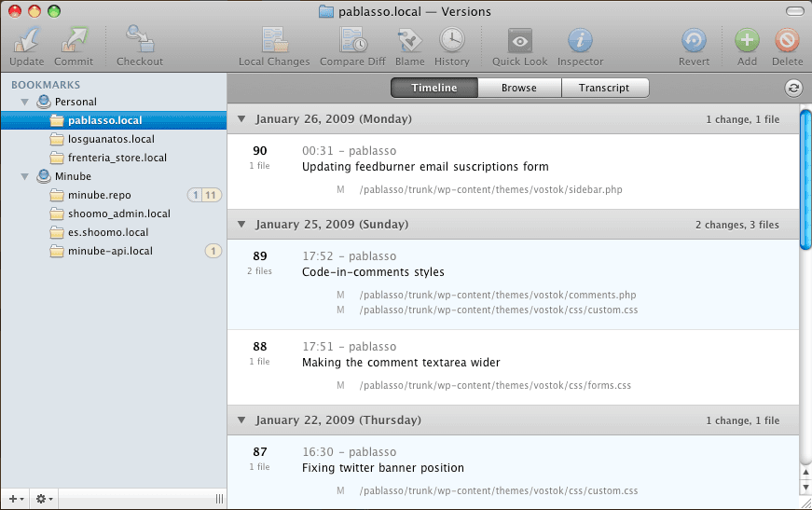Viewport: 812px width, 510px height.
Task: Select the pablasso.local bookmark
Action: pyautogui.click(x=114, y=120)
